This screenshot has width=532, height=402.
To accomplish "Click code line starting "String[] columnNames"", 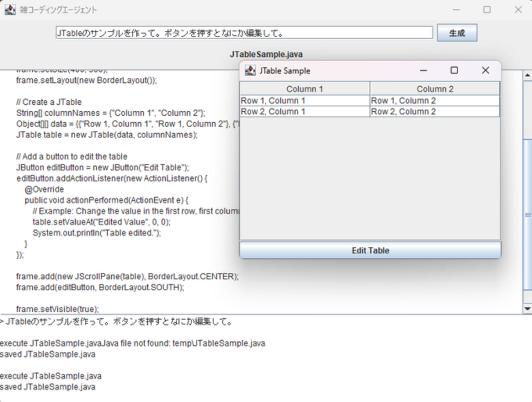I will pos(111,113).
